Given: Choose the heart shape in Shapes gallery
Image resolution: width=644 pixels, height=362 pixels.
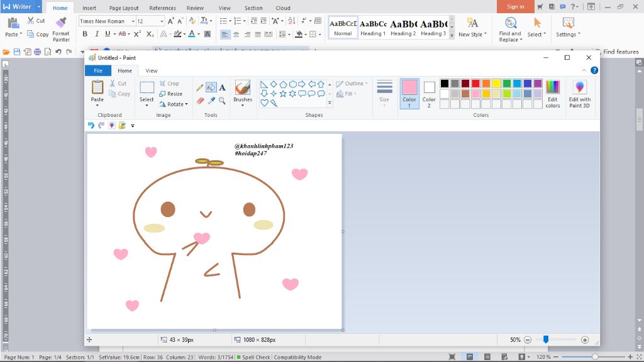Looking at the screenshot, I should [x=264, y=103].
